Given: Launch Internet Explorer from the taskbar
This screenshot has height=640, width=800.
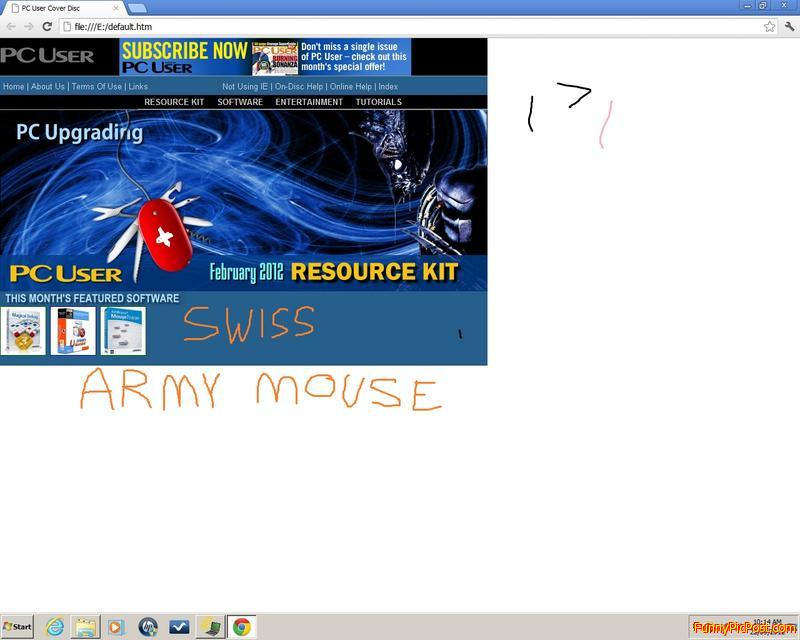Looking at the screenshot, I should click(x=55, y=627).
